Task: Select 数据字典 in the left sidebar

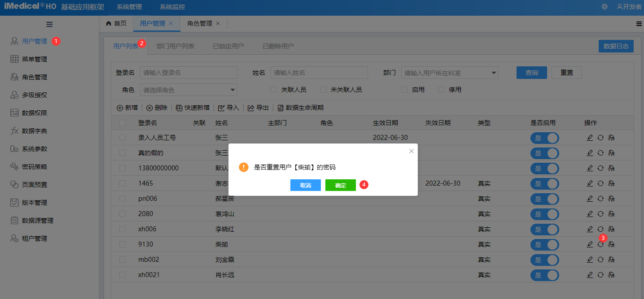Action: [32, 130]
